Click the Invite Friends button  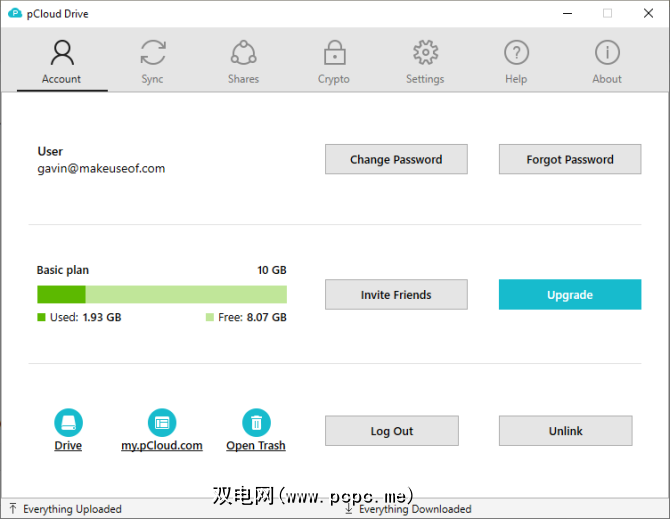click(x=396, y=295)
